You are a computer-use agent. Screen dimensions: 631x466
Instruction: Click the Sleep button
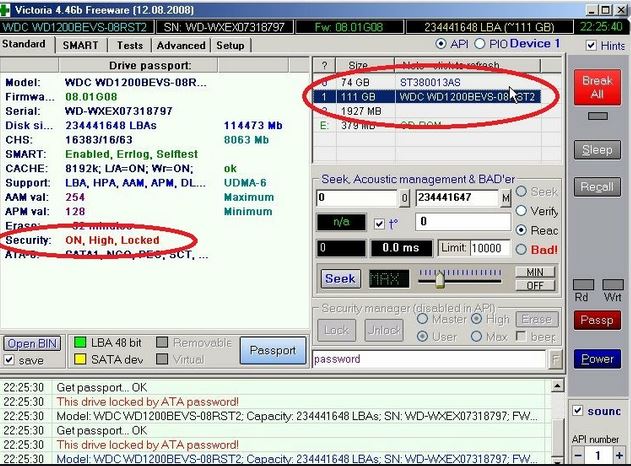(597, 150)
